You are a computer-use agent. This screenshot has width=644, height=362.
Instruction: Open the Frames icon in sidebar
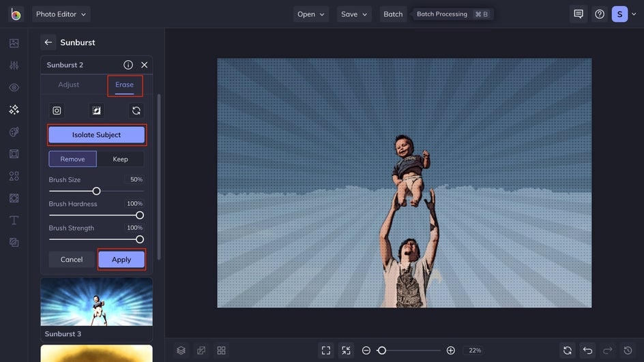14,154
